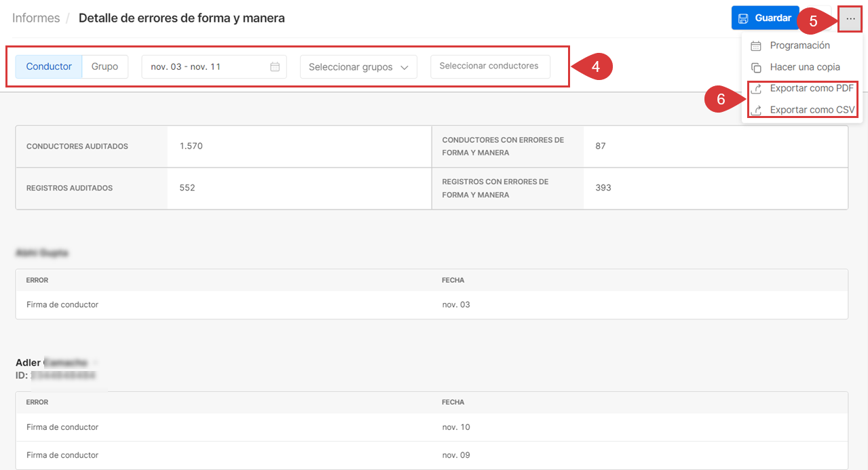The width and height of the screenshot is (868, 470).
Task: Choose Hacer una copia menu entry
Action: pyautogui.click(x=805, y=67)
